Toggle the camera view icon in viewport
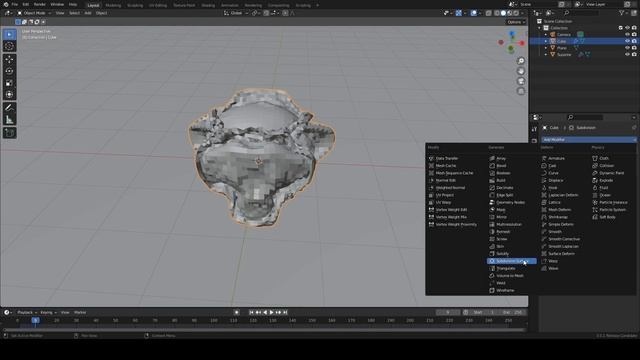The image size is (640, 360). (521, 81)
